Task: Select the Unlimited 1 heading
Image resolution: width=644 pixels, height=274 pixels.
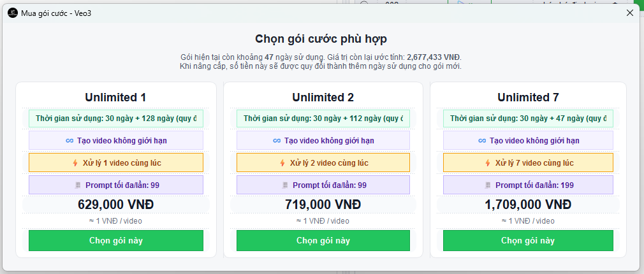Action: pyautogui.click(x=115, y=97)
